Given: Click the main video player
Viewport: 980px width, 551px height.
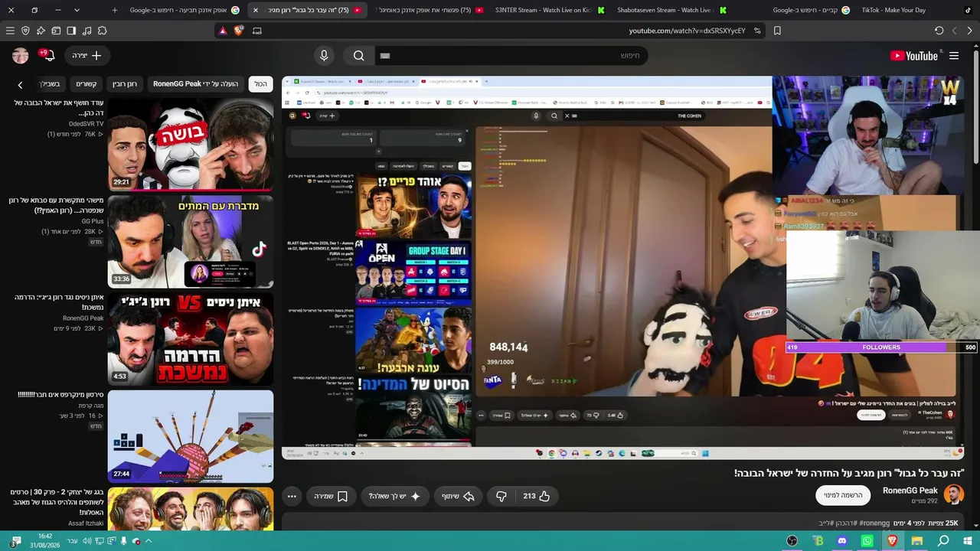Looking at the screenshot, I should click(622, 268).
